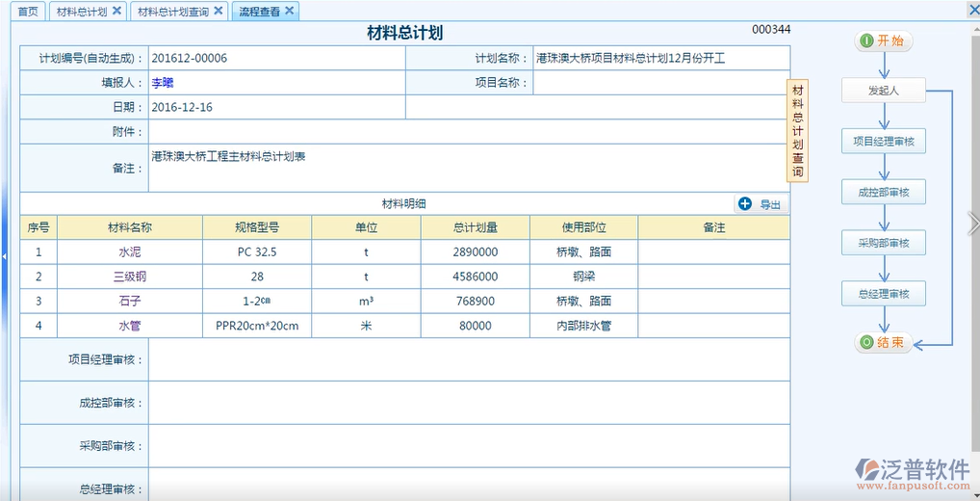Switch to the 材料总计划查询 tab
This screenshot has height=501, width=980.
click(172, 12)
